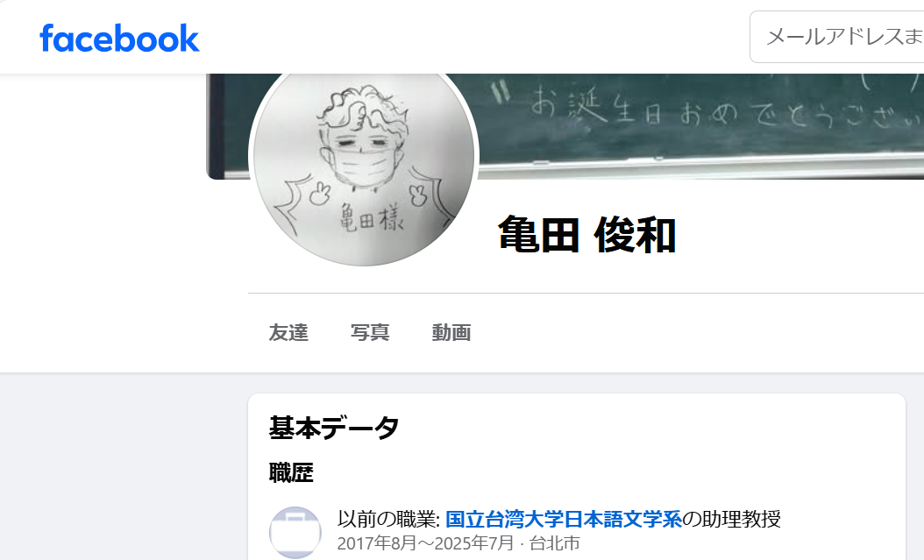Image resolution: width=924 pixels, height=560 pixels.
Task: Click the left peace-sign hand in sketch
Action: coord(319,193)
